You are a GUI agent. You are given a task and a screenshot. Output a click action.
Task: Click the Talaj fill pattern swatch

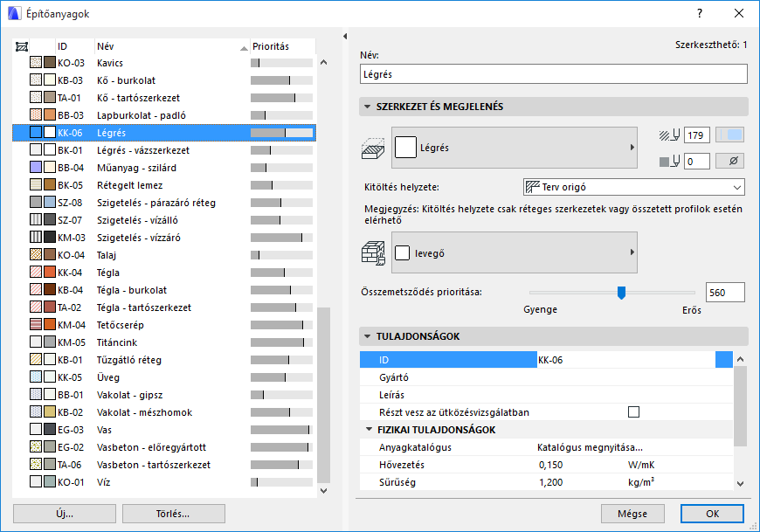[x=36, y=255]
